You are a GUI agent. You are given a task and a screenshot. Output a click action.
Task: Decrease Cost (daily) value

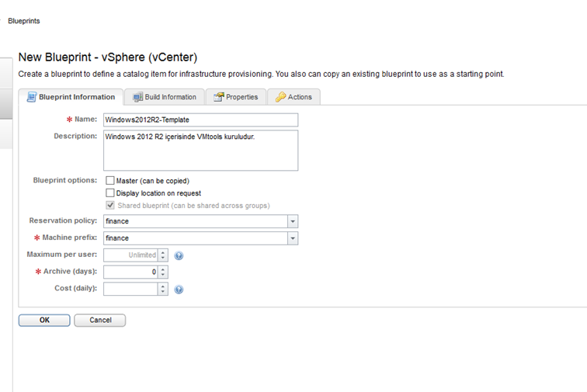[x=163, y=292]
